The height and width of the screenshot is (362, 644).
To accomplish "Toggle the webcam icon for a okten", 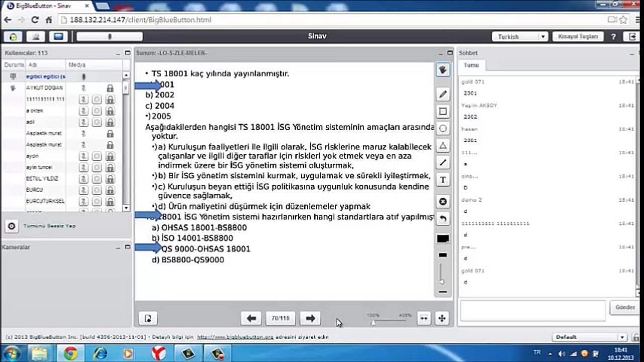I will pyautogui.click(x=97, y=111).
